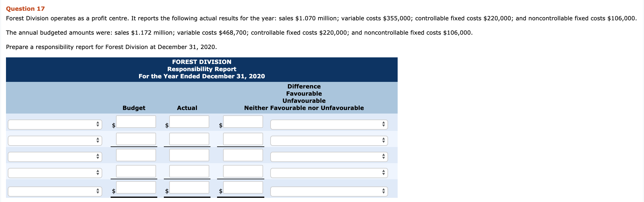Click the bottom row Difference input field
This screenshot has width=644, height=202.
pyautogui.click(x=243, y=187)
